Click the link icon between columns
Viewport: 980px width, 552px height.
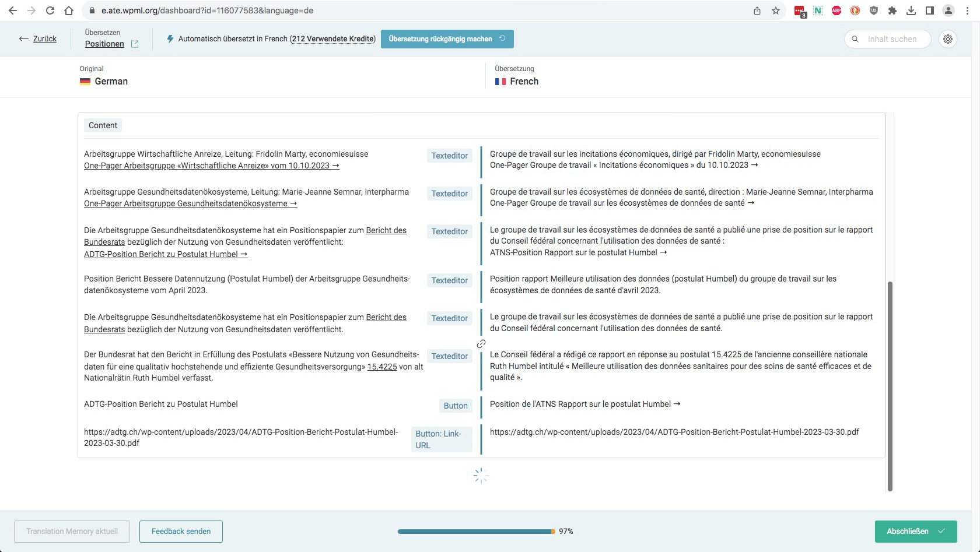(481, 344)
